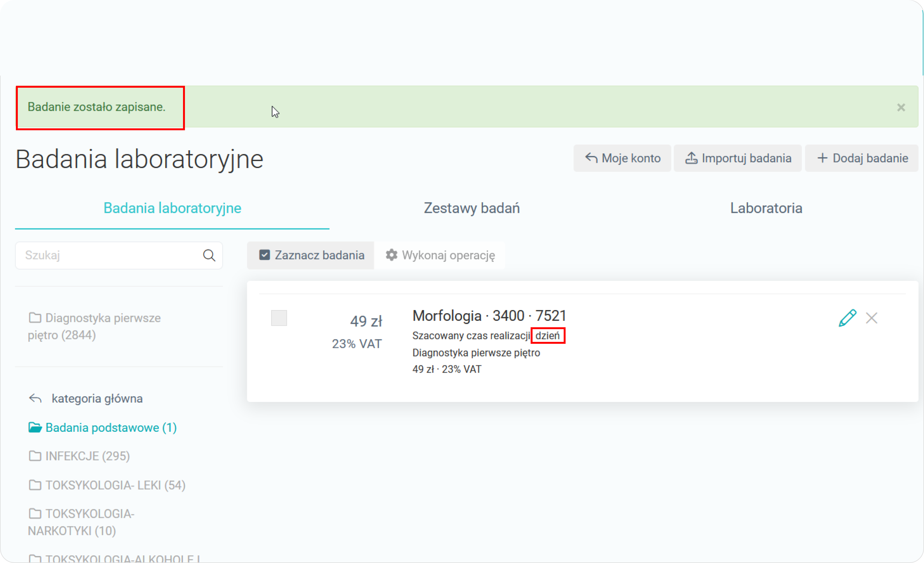Click the back arrow icon on Moje konto

(591, 158)
